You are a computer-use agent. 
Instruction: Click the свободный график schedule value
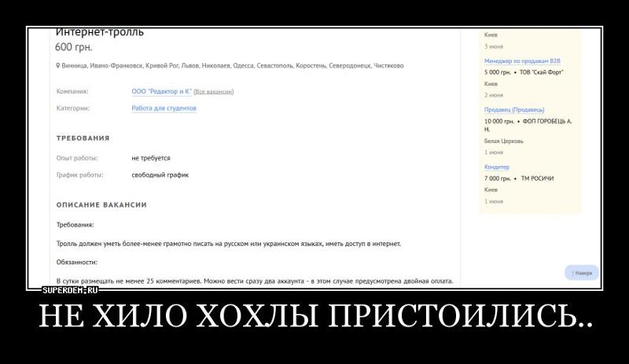[x=160, y=175]
